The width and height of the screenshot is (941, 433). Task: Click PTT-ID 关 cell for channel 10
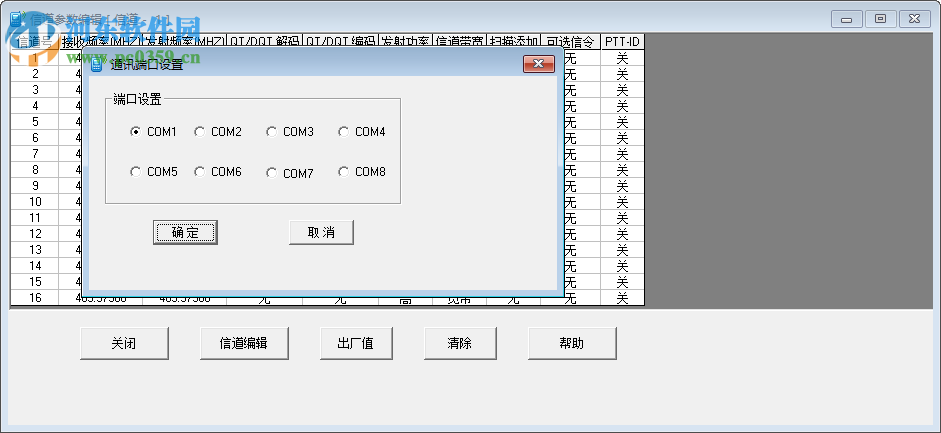point(622,202)
